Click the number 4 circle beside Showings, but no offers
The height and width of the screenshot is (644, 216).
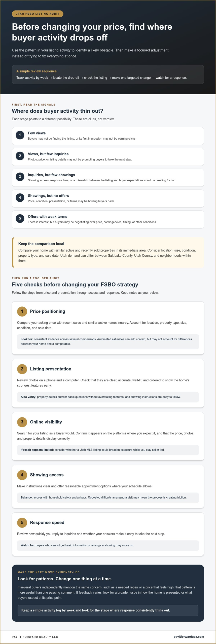[x=20, y=197]
